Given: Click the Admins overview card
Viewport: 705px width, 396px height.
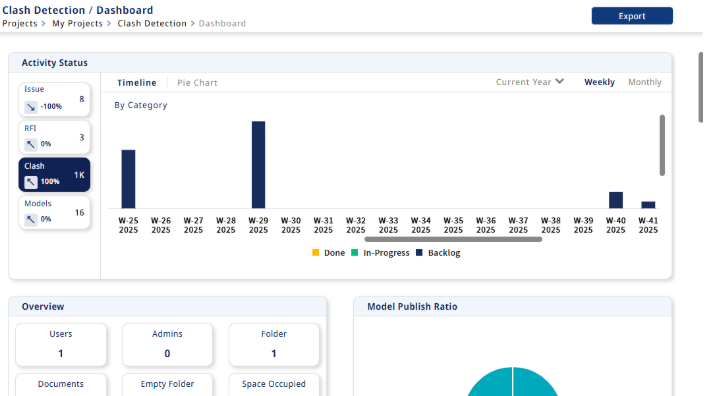Looking at the screenshot, I should pyautogui.click(x=167, y=345).
